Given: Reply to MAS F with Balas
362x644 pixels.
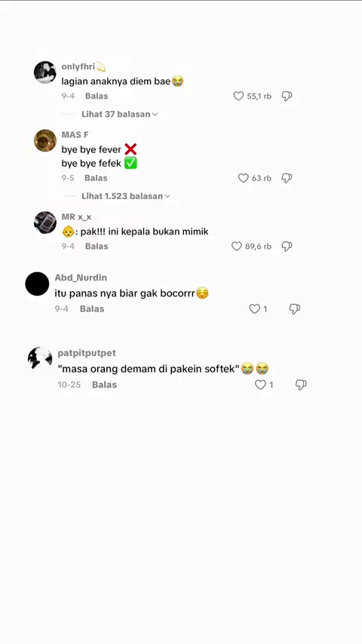Looking at the screenshot, I should (96, 178).
